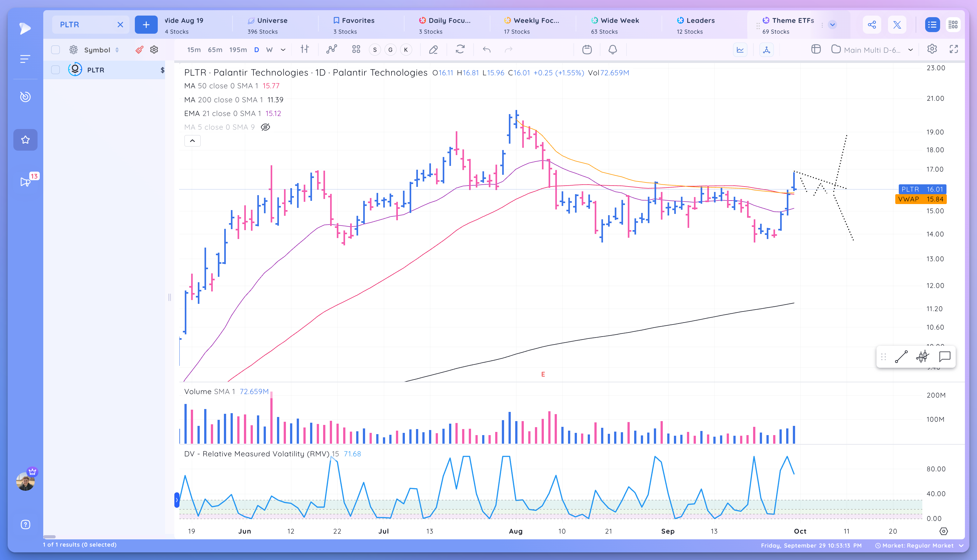
Task: Open the Theme ETFs tab options dots
Action: pyautogui.click(x=822, y=25)
